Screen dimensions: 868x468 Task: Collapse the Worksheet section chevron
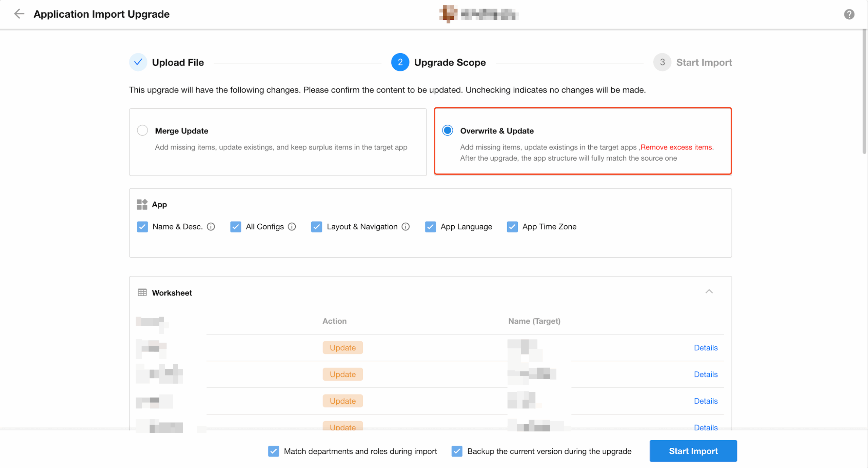709,292
